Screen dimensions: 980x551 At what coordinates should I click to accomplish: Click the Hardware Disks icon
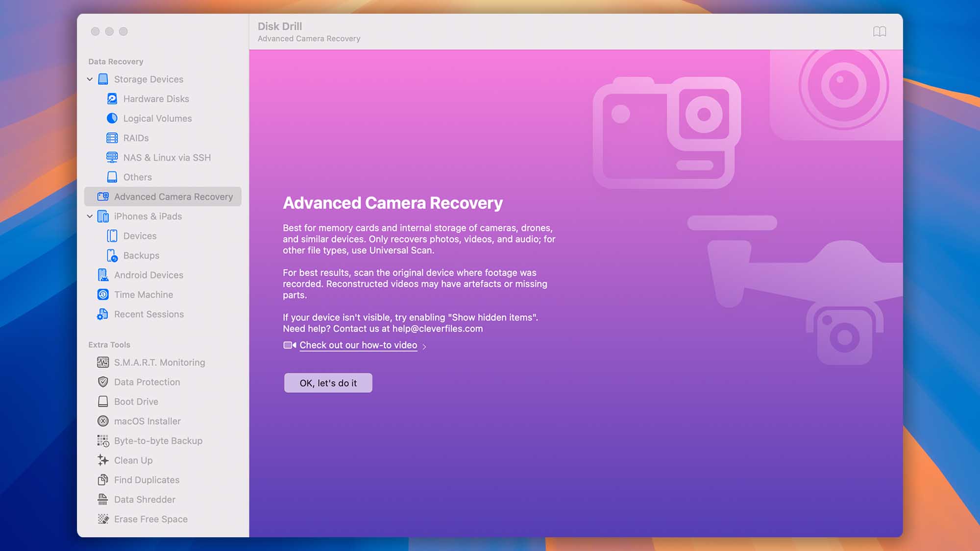tap(112, 99)
